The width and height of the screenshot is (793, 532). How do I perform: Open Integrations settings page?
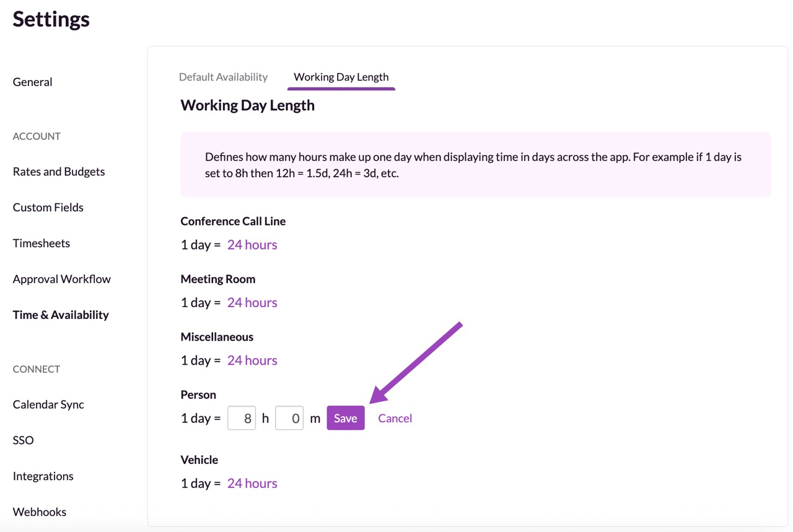click(43, 476)
